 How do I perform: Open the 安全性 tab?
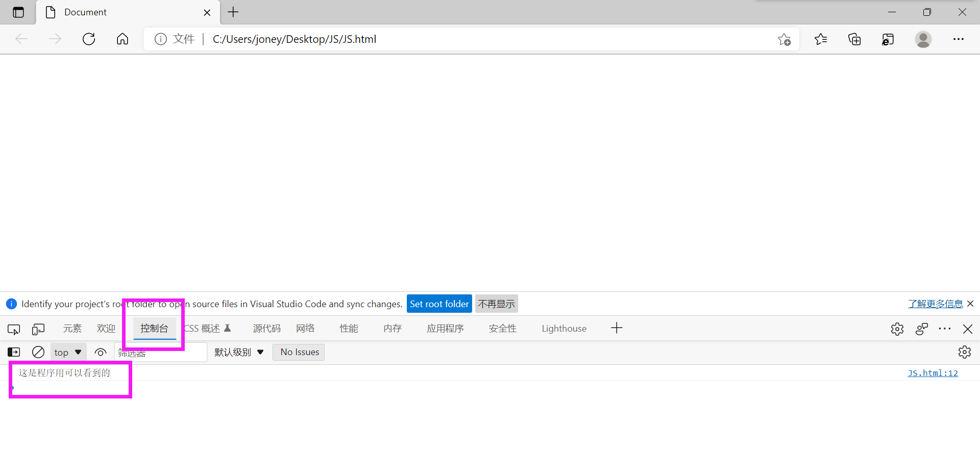click(503, 329)
